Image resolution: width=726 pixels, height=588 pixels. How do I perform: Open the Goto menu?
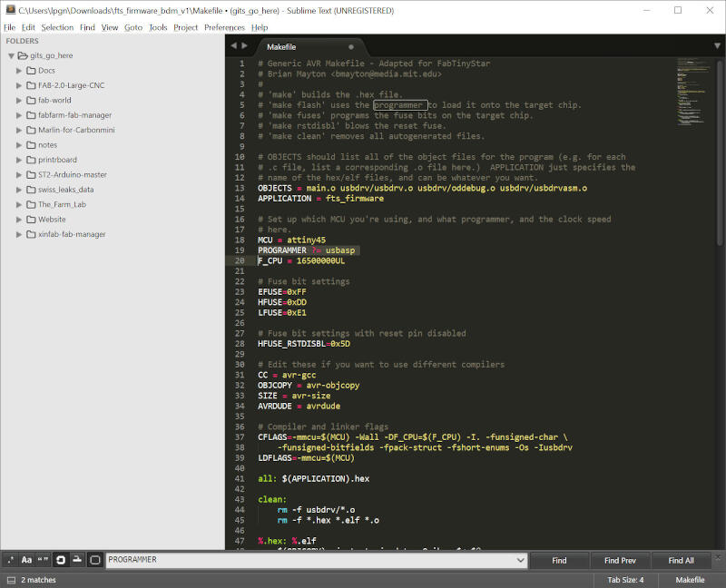(133, 27)
